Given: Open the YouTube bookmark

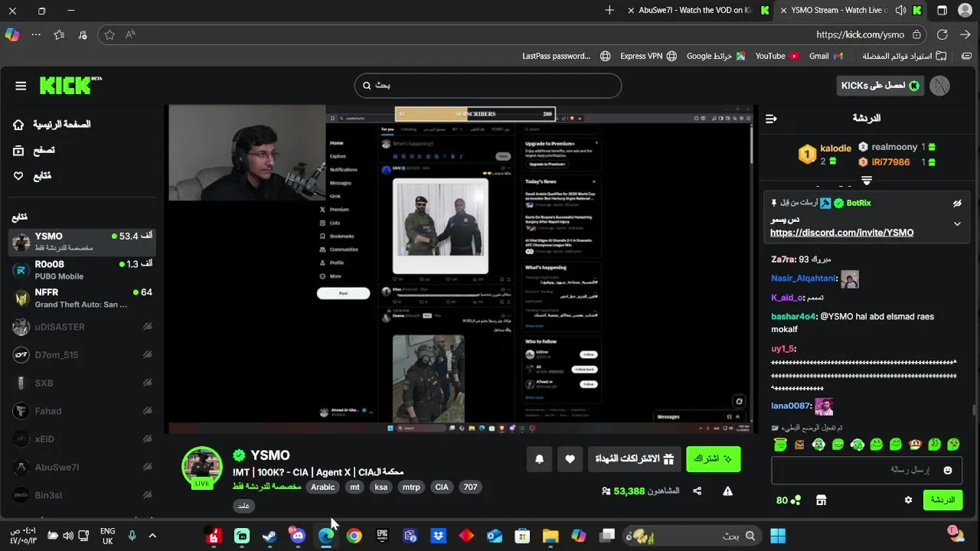Looking at the screenshot, I should pos(777,56).
